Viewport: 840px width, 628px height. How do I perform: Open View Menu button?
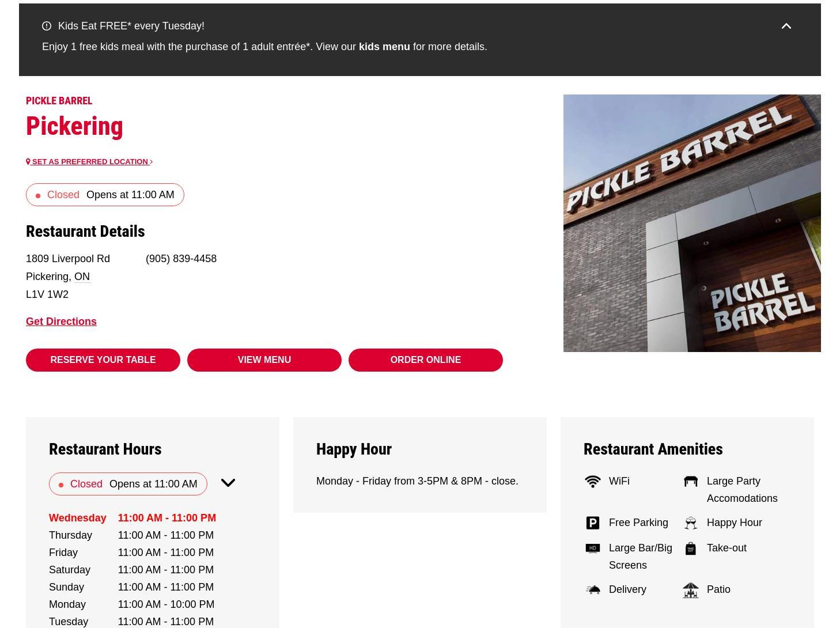click(264, 360)
